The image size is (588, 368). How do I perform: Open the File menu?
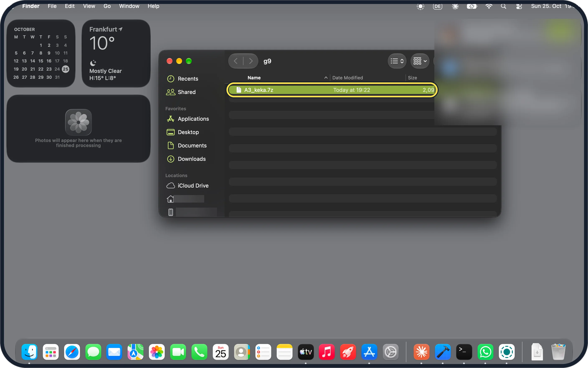click(x=52, y=6)
